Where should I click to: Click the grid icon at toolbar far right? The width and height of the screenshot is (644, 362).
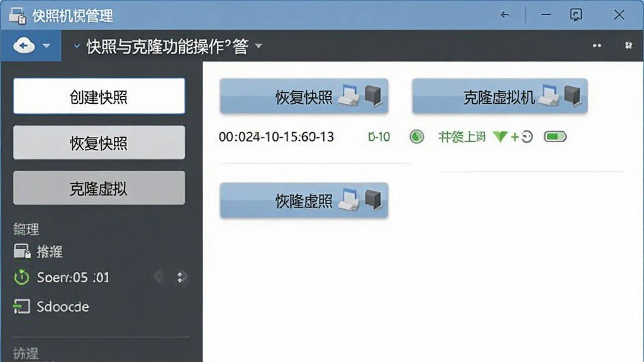(x=628, y=45)
